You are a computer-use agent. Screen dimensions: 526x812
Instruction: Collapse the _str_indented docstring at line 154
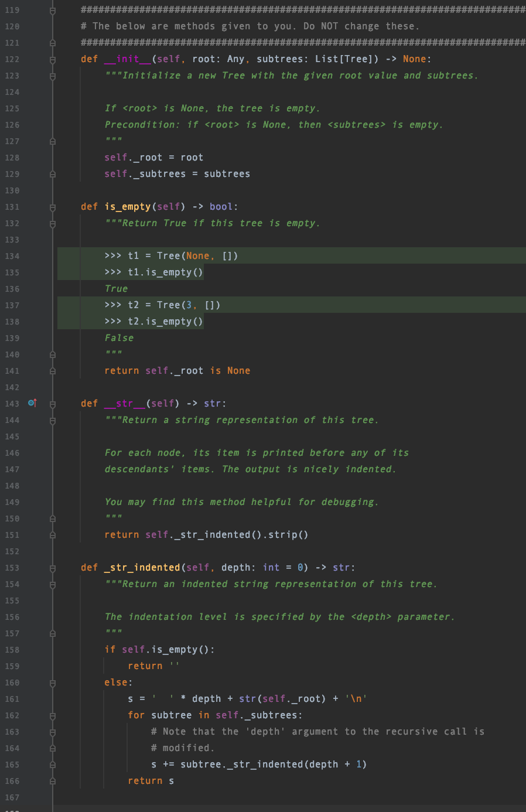[x=52, y=584]
